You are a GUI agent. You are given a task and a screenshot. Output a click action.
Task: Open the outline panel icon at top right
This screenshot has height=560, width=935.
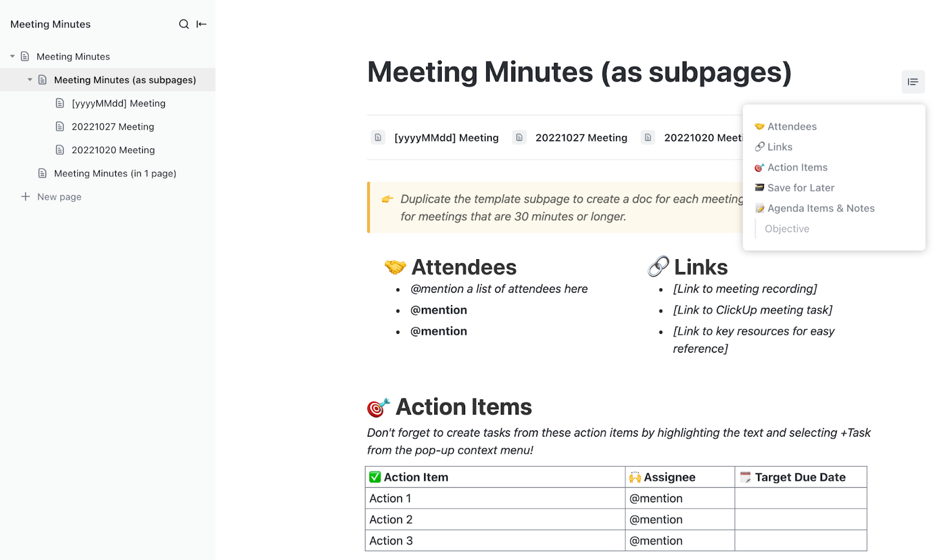[913, 82]
